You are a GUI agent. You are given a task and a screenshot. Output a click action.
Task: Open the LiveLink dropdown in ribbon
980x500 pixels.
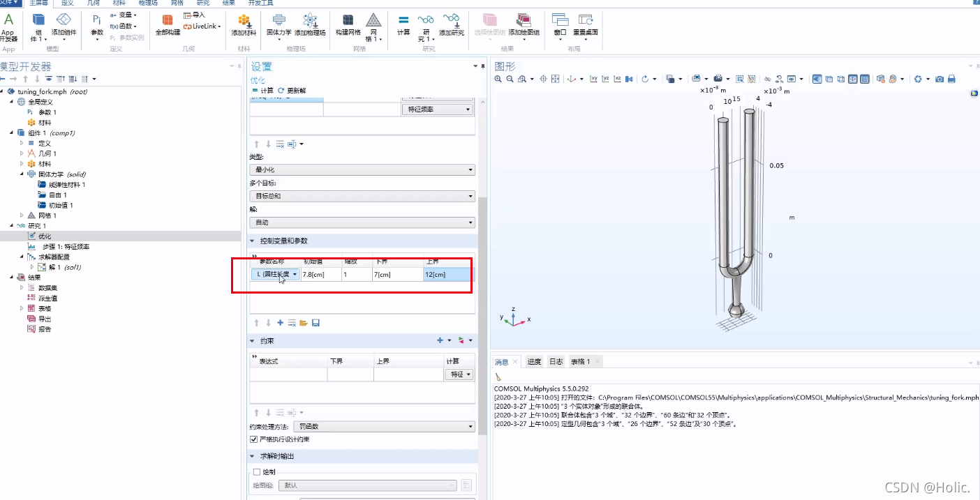pyautogui.click(x=202, y=26)
